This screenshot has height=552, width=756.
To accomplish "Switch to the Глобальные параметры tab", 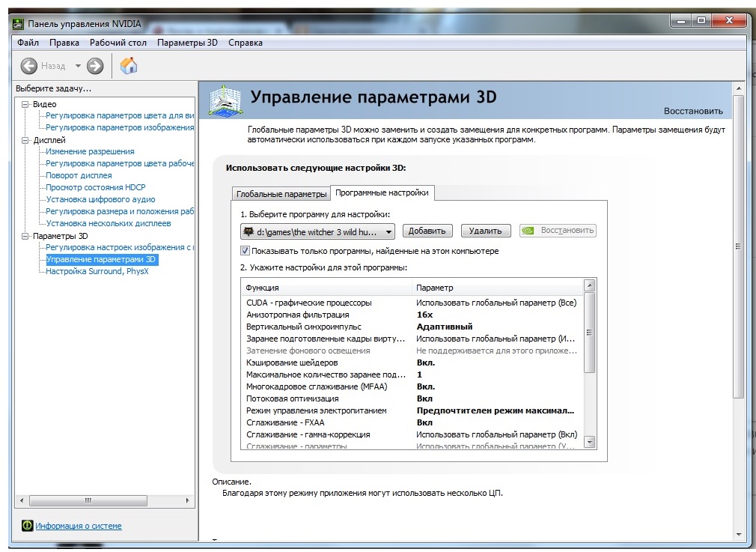I will 281,194.
